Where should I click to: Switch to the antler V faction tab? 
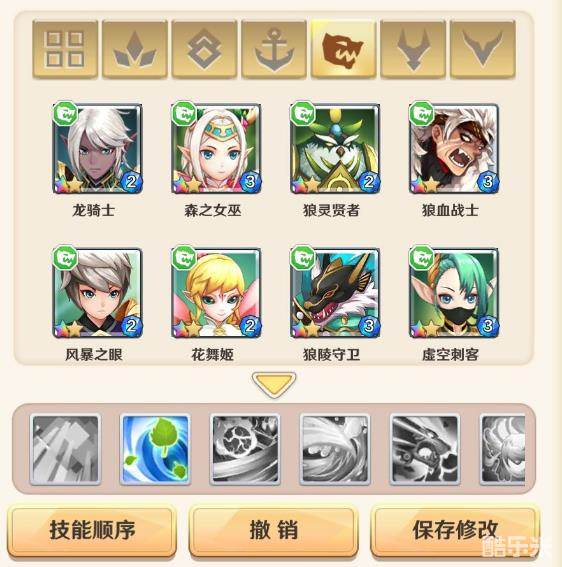pyautogui.click(x=482, y=50)
